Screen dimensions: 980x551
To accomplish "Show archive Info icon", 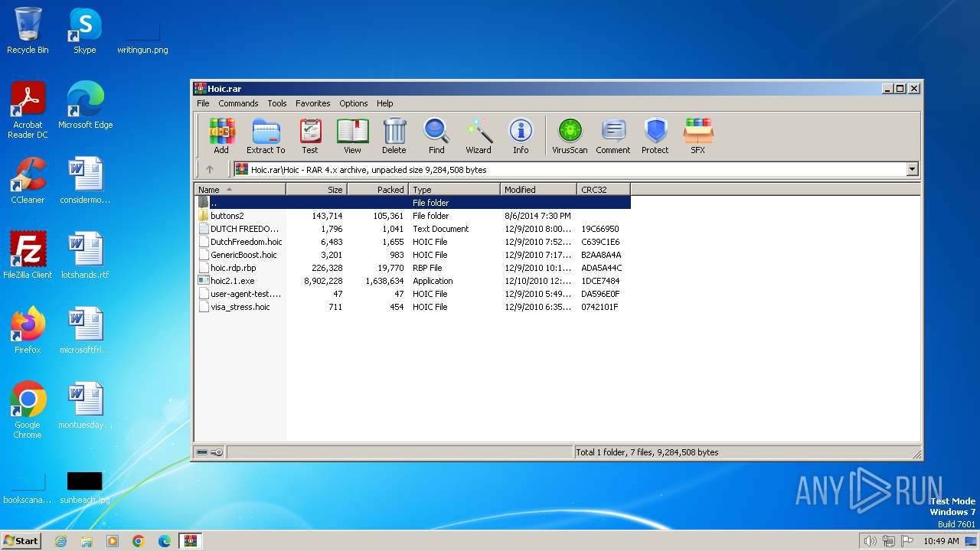I will tap(521, 136).
